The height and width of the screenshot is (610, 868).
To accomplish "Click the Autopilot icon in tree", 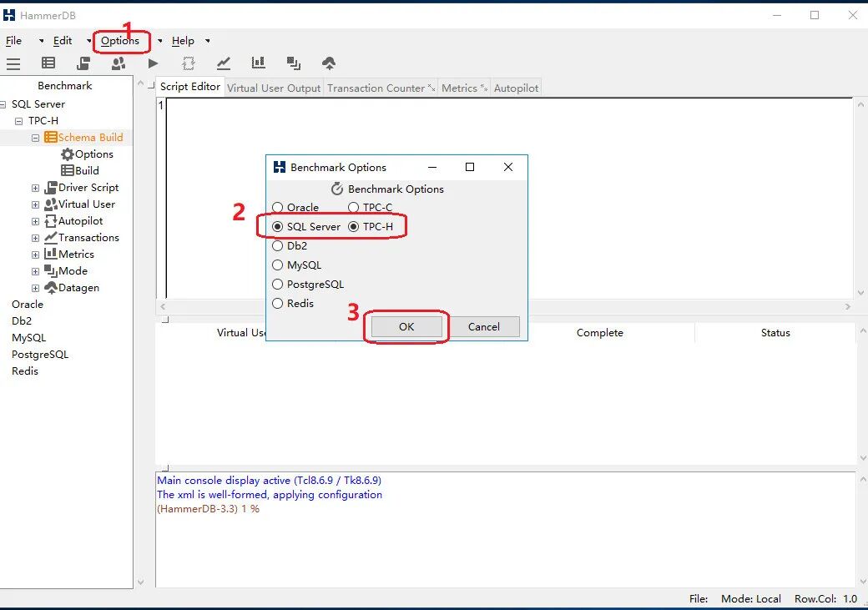I will click(x=51, y=221).
